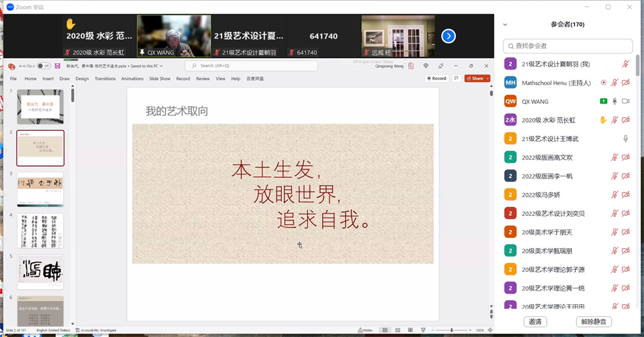Click the raised hand icon for 范长虹
644x337 pixels.
[x=603, y=120]
